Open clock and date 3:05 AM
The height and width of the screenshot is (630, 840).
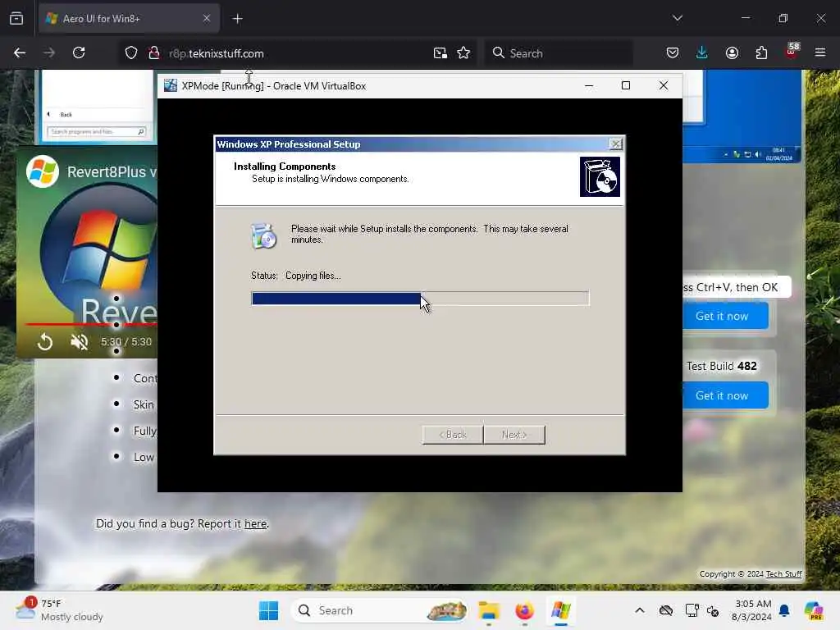751,610
